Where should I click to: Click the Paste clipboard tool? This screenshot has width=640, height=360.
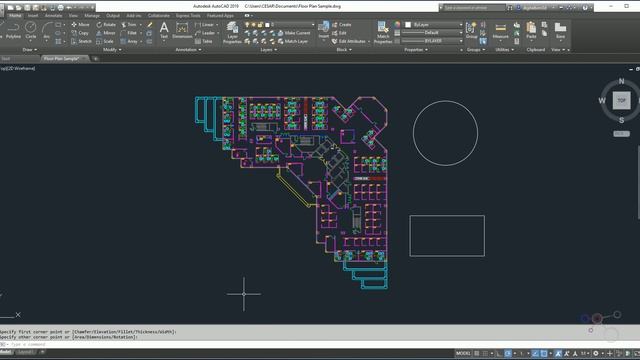point(531,30)
